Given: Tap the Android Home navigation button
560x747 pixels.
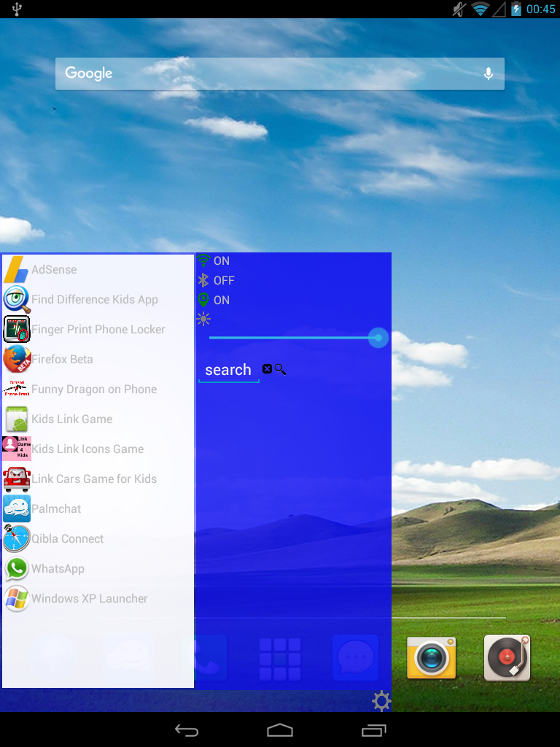Looking at the screenshot, I should pos(279,729).
